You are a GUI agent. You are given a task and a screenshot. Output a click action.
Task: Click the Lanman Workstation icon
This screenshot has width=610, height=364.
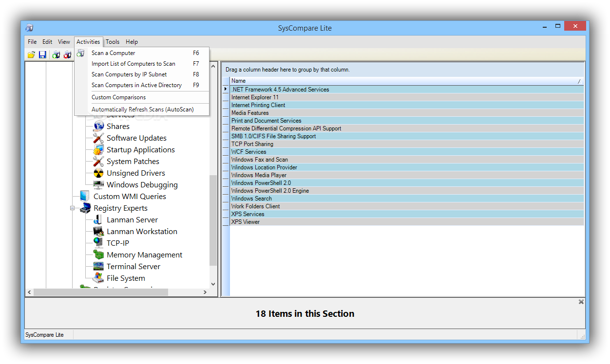coord(99,231)
